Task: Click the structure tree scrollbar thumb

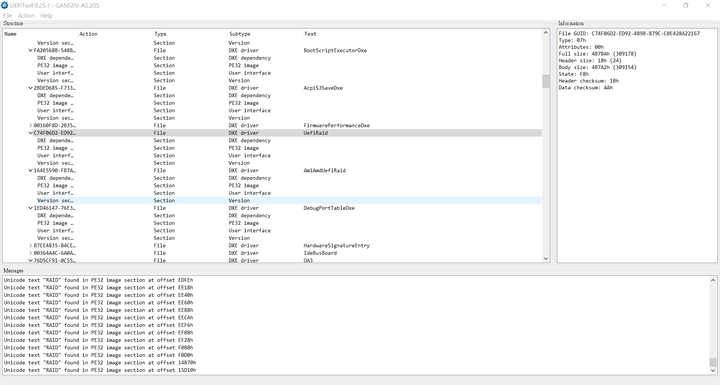Action: 546,81
